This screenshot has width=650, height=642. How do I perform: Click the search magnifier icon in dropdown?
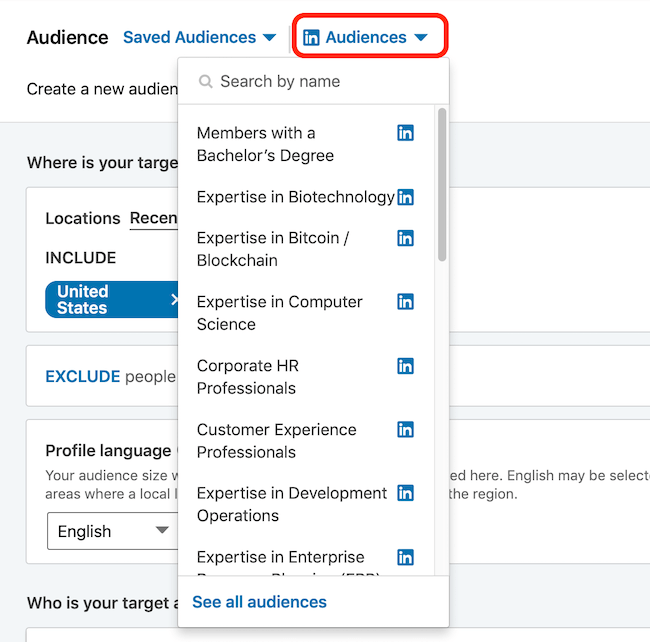click(x=206, y=82)
